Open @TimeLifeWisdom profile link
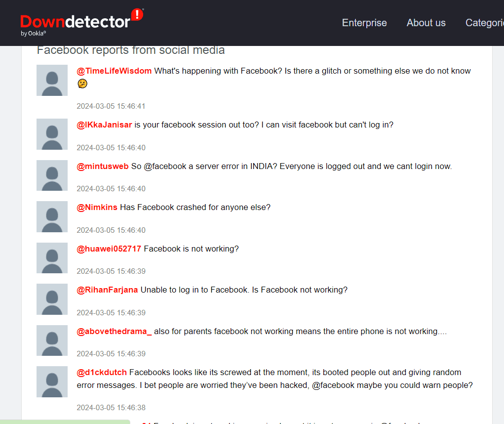This screenshot has width=504, height=424. click(x=114, y=71)
